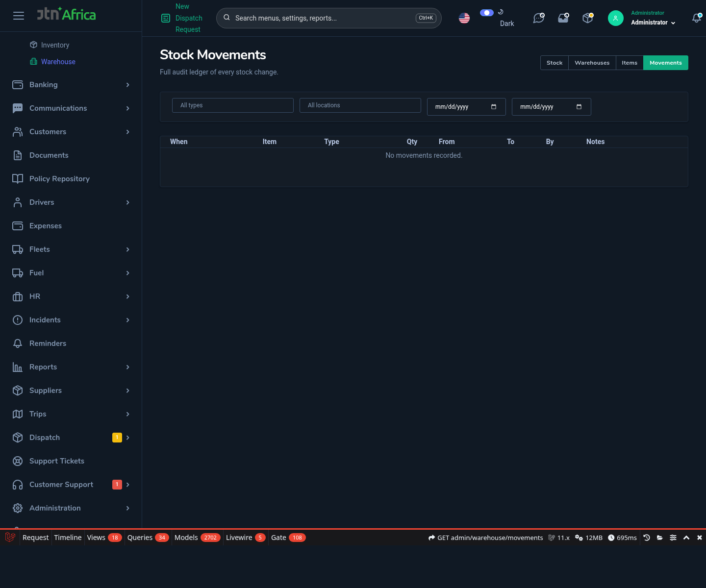Open the debugbar Livewire tab
Viewport: 706px width, 588px height.
pos(246,538)
